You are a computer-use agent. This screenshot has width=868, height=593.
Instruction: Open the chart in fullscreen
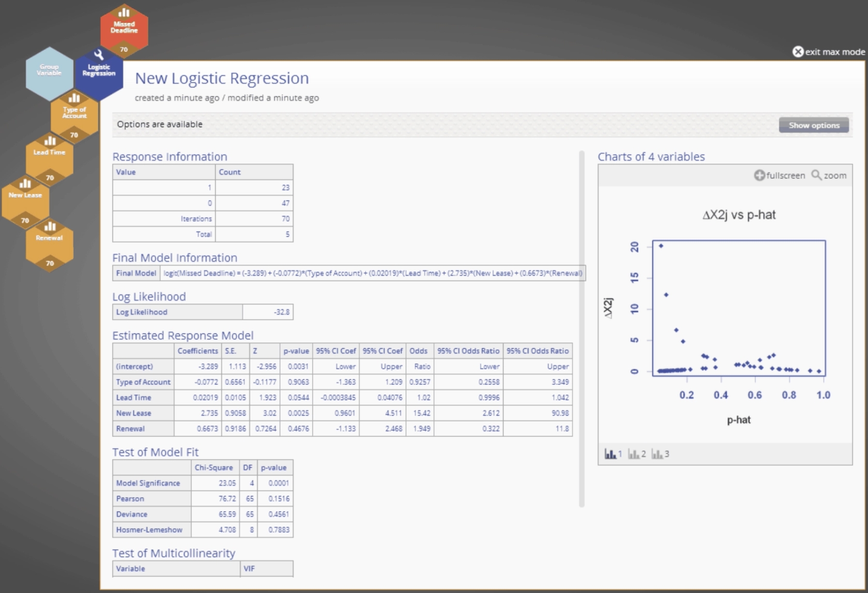click(779, 175)
